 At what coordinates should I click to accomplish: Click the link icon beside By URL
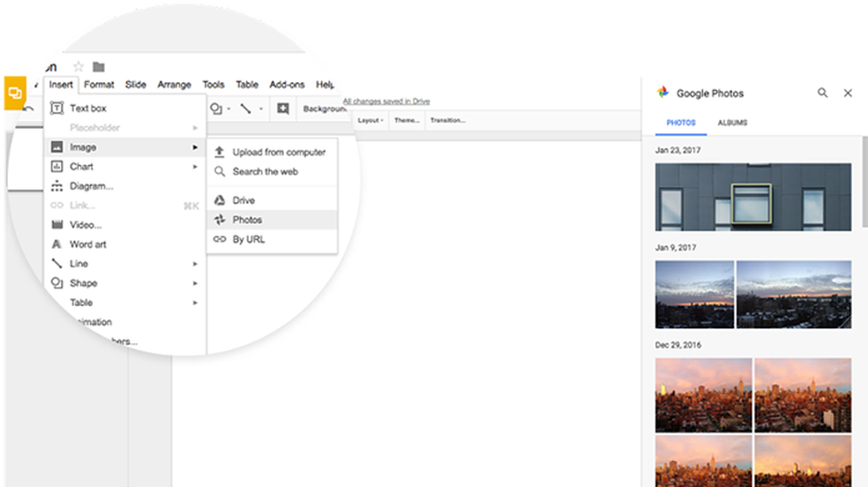(x=220, y=239)
